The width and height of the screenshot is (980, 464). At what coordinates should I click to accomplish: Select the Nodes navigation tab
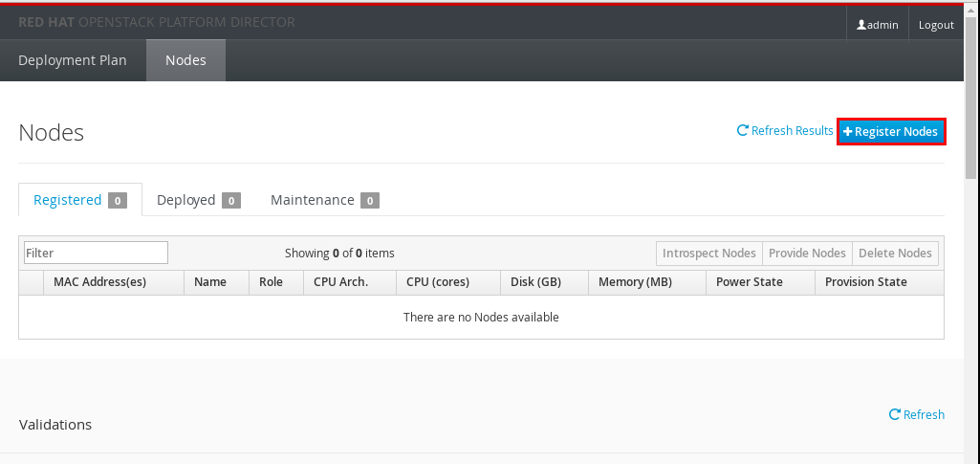coord(185,60)
